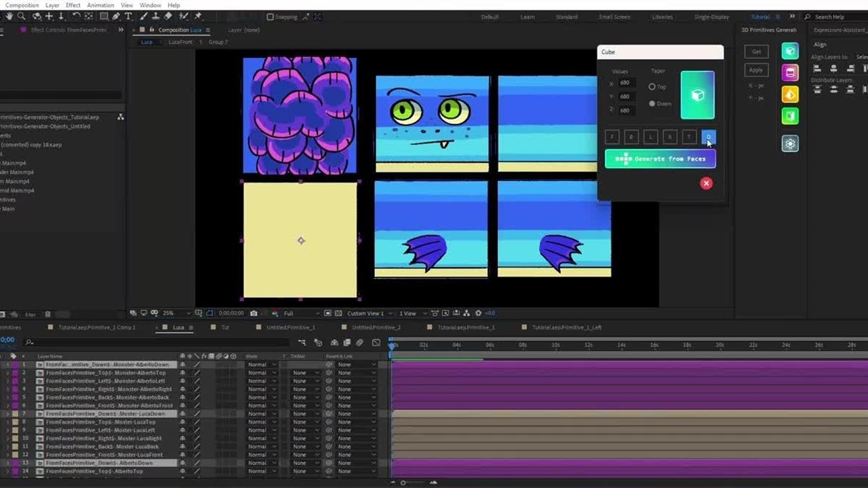Select the Top taper radio button
The image size is (868, 488).
[x=652, y=87]
